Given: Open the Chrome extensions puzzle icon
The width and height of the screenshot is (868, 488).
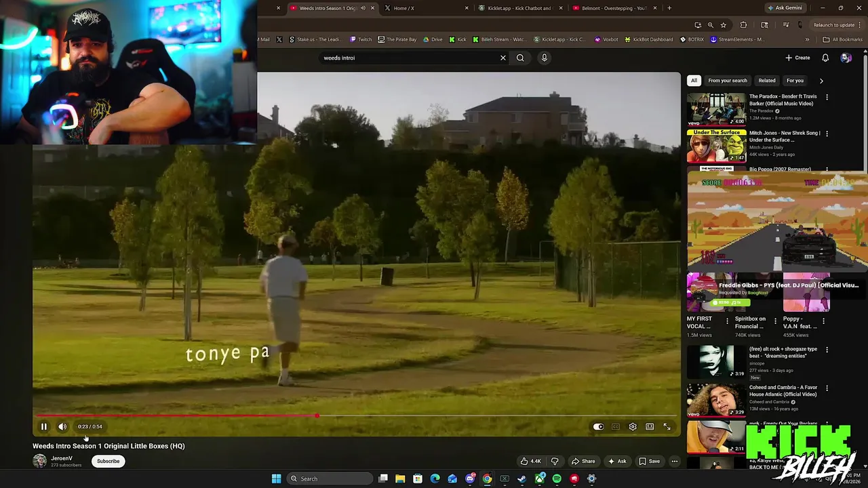Looking at the screenshot, I should point(744,25).
